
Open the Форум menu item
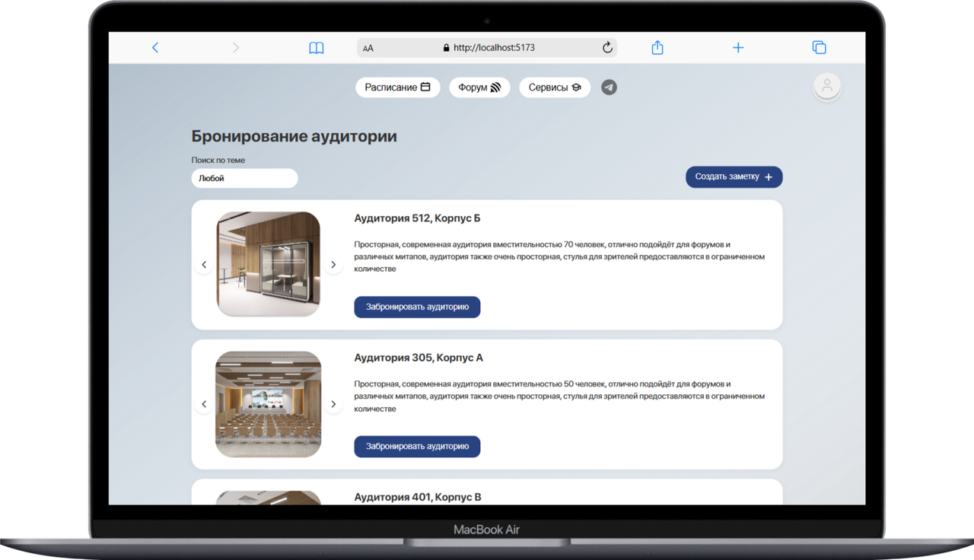pos(479,87)
